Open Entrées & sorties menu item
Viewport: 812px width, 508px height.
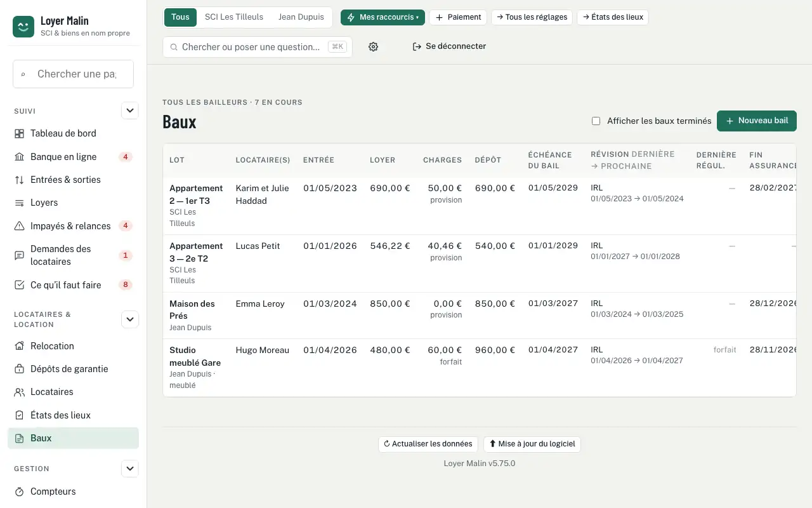[x=73, y=180]
